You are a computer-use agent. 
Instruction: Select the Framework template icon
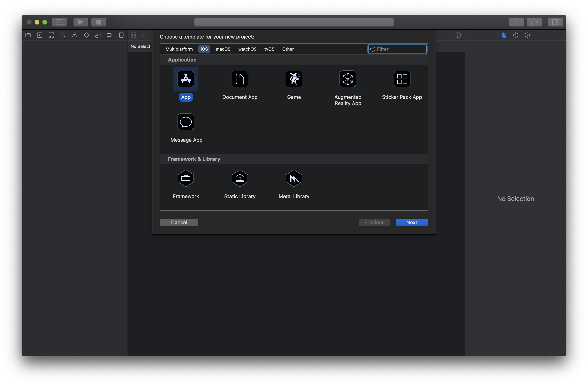(x=186, y=178)
